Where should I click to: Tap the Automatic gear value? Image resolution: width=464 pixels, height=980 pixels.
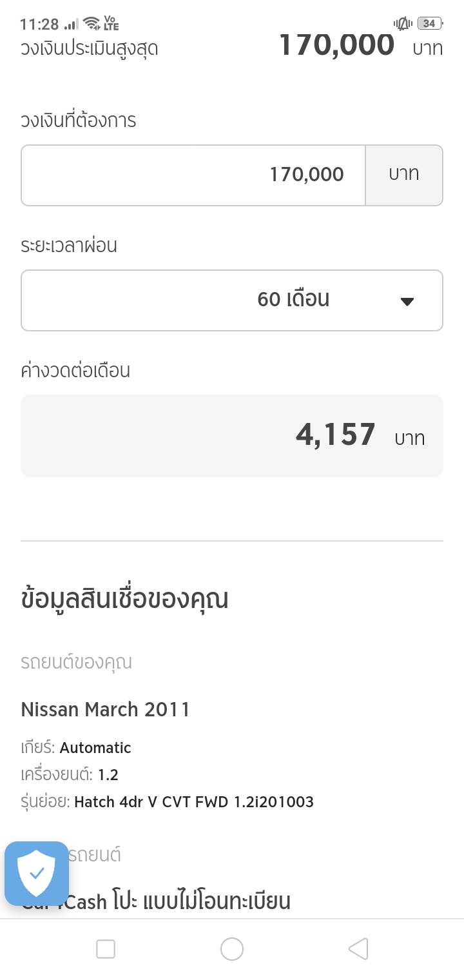95,748
